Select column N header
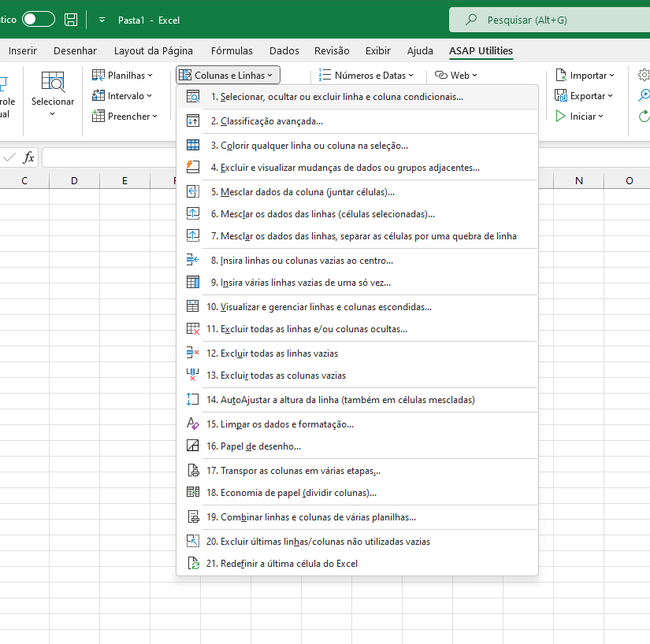This screenshot has height=644, width=650. (579, 180)
